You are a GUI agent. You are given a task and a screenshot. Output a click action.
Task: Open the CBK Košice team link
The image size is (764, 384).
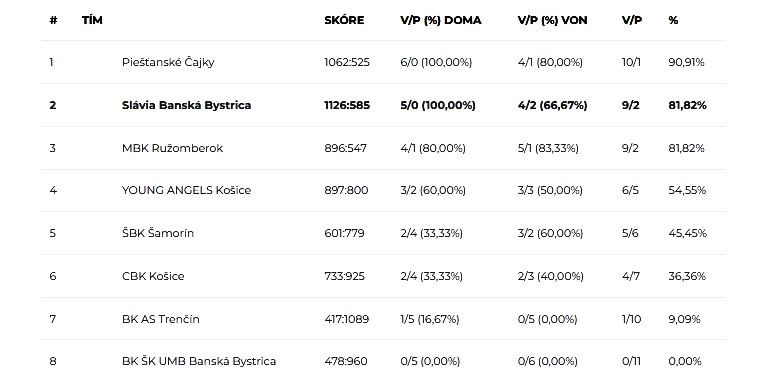coord(153,276)
